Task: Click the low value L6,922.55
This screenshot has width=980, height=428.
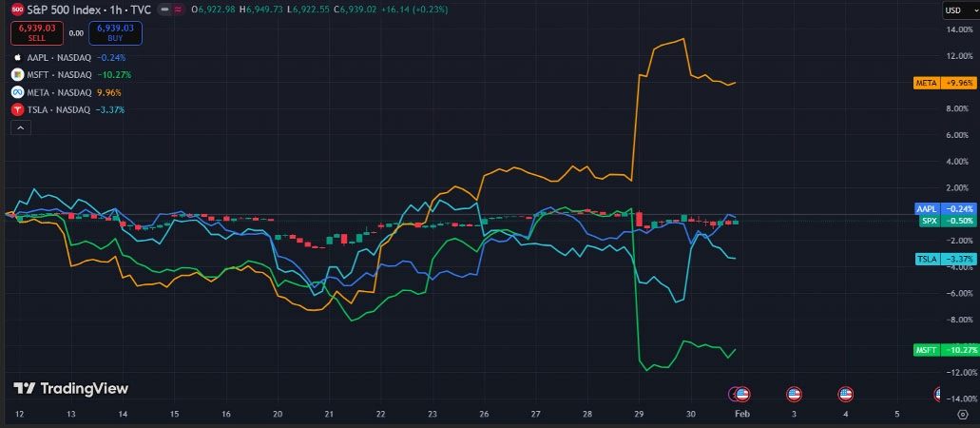Action: [x=310, y=10]
